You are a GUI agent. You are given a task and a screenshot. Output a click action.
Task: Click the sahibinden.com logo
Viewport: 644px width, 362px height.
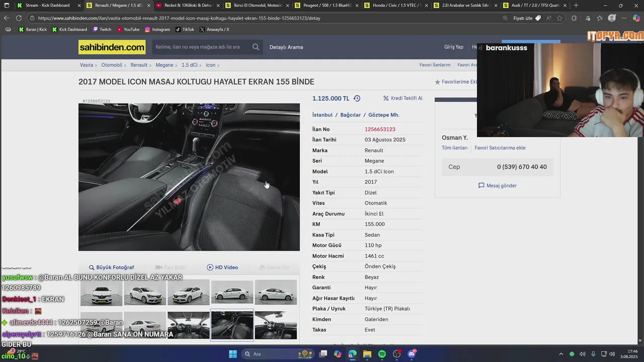(112, 47)
